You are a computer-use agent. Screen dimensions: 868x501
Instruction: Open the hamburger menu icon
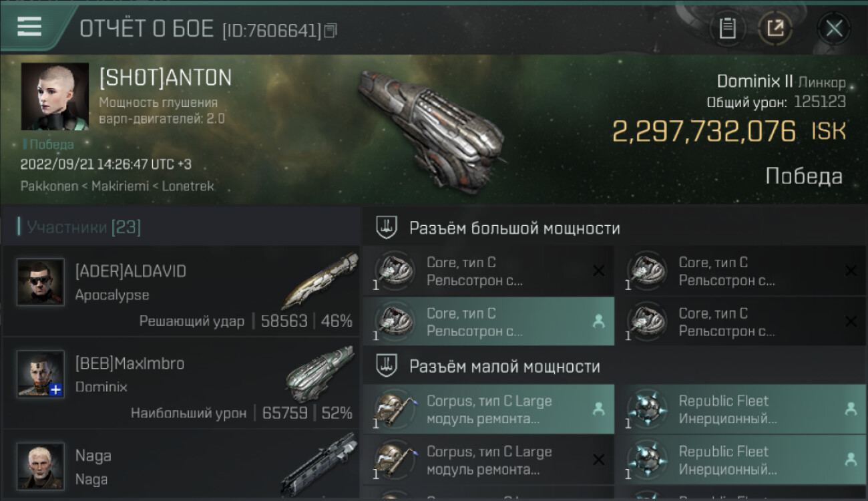click(29, 27)
